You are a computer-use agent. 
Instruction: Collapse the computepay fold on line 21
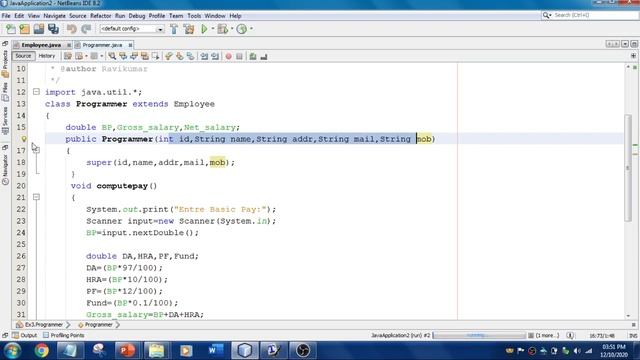(36, 197)
